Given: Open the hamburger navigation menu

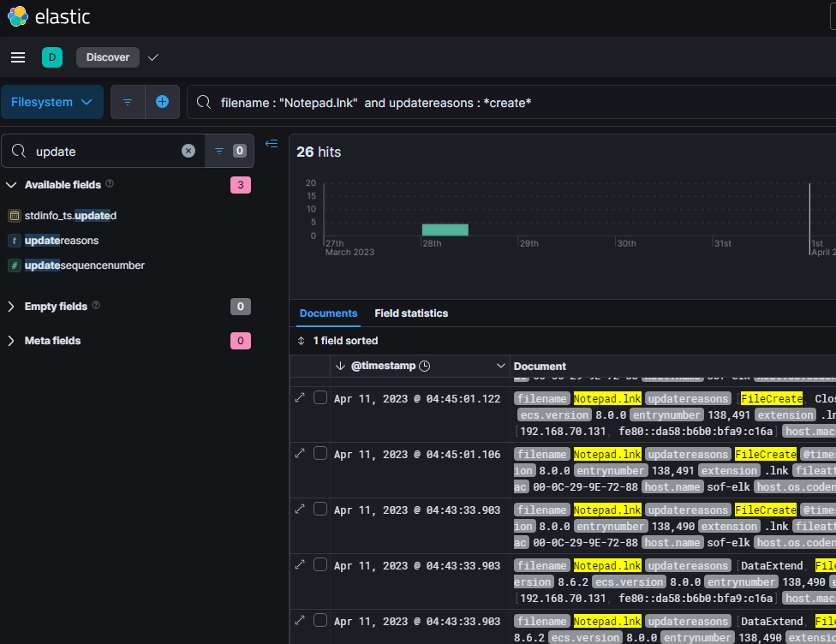Looking at the screenshot, I should pyautogui.click(x=18, y=57).
